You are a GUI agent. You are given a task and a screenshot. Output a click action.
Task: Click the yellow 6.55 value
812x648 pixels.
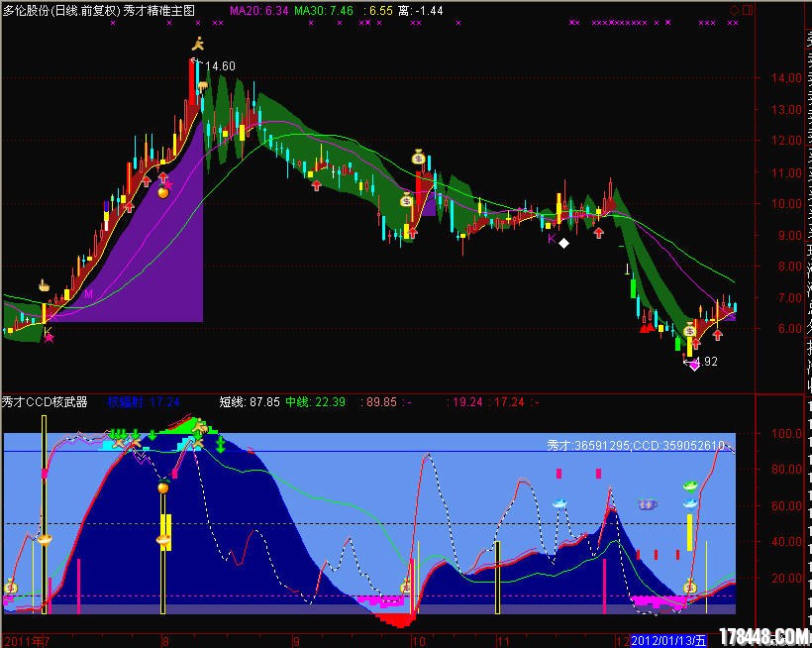(380, 10)
